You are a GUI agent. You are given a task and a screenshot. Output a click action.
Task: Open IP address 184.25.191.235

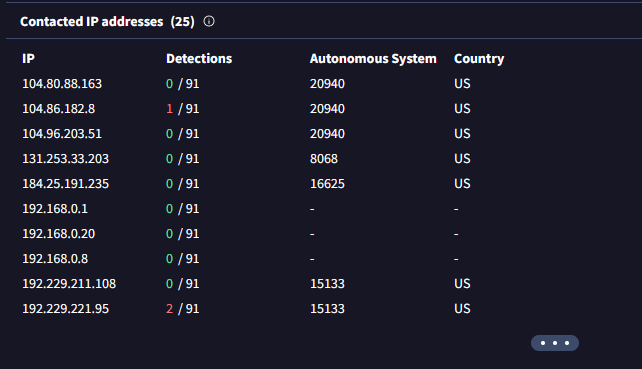pos(66,184)
